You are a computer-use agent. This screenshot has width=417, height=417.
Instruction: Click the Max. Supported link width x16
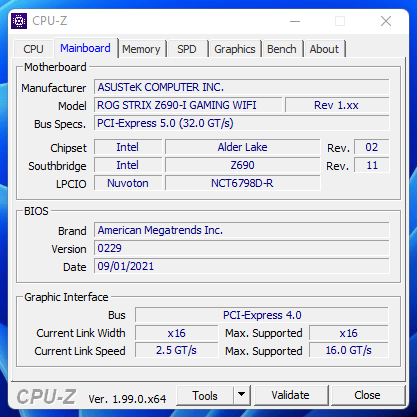(349, 333)
